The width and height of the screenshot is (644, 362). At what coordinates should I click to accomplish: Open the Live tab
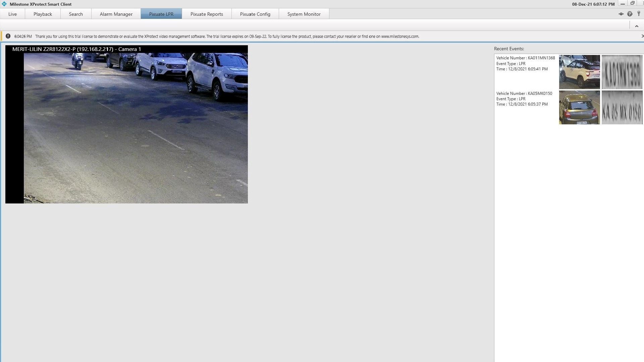pyautogui.click(x=12, y=14)
